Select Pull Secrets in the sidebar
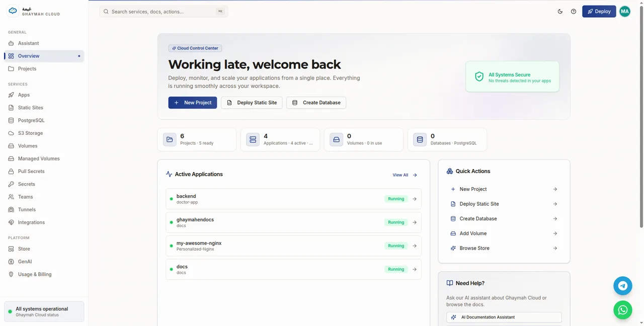The width and height of the screenshot is (644, 326). (x=44, y=171)
